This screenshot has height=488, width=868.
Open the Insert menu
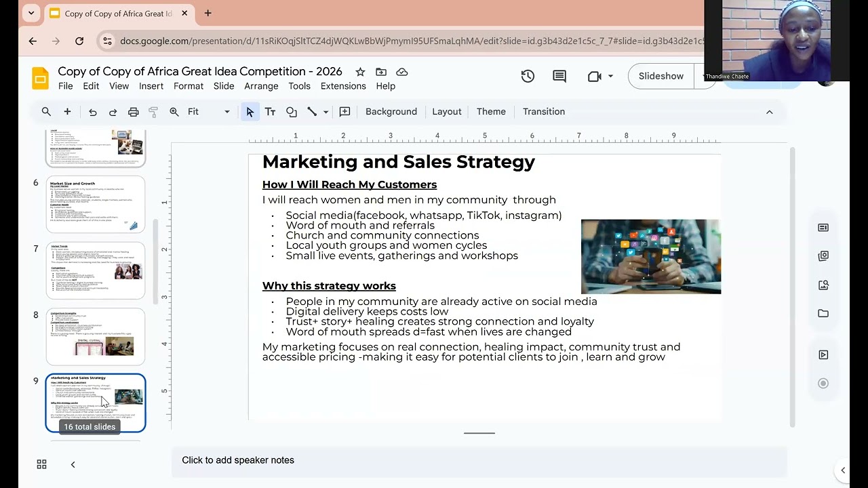pyautogui.click(x=151, y=86)
